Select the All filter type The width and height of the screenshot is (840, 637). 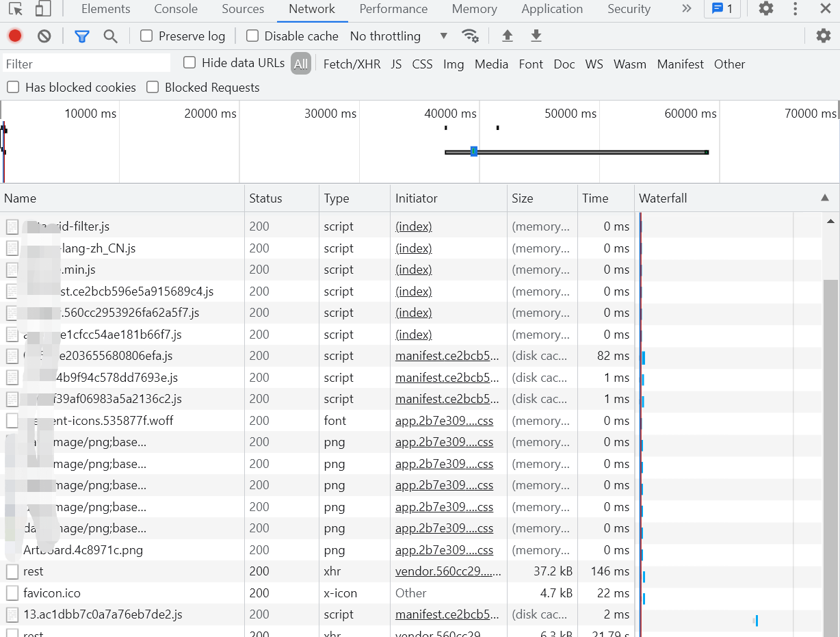(301, 64)
